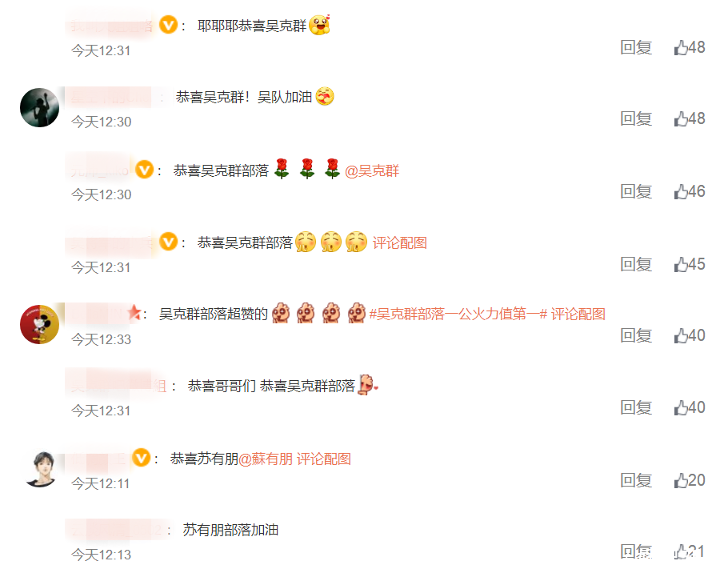Like the '恭喜苏有朋' comment with 20 likes
The height and width of the screenshot is (573, 728).
tap(690, 480)
